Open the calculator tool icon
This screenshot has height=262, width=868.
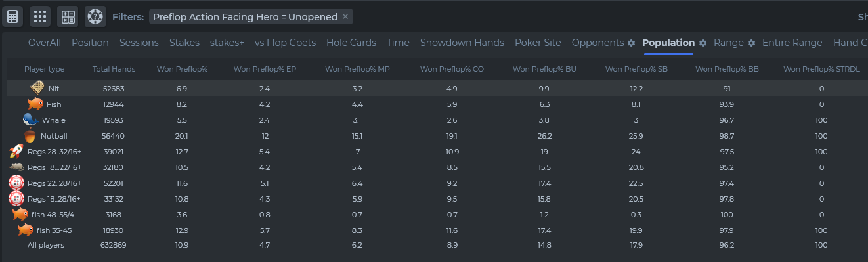(13, 16)
